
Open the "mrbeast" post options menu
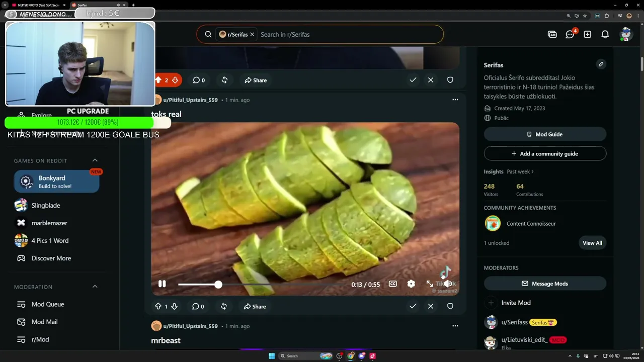tap(455, 326)
